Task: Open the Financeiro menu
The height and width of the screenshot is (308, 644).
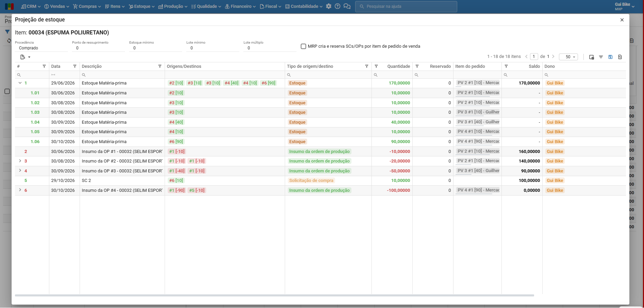Action: [x=240, y=6]
